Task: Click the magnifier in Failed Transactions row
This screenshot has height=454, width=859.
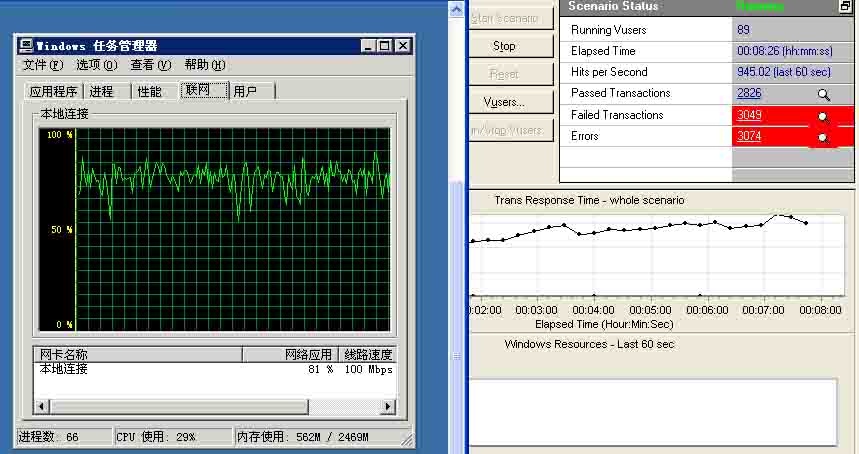Action: (x=822, y=116)
